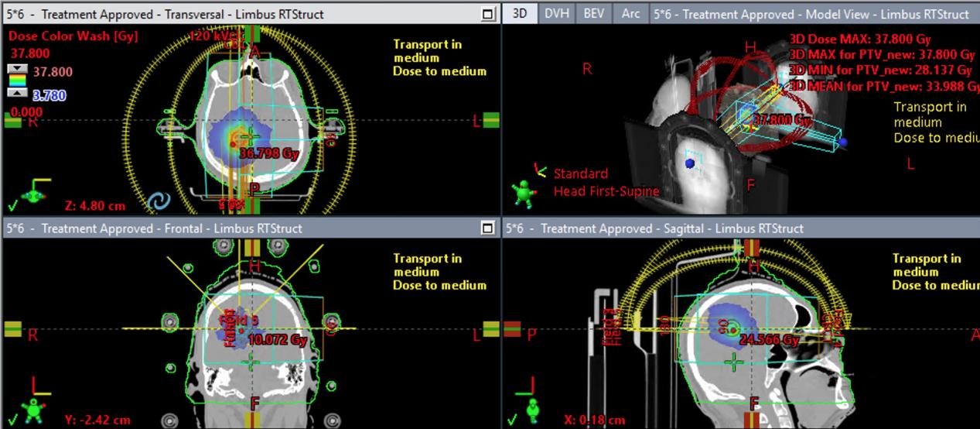
Task: Lower the dose color wash upper limit arrow
Action: [18, 70]
